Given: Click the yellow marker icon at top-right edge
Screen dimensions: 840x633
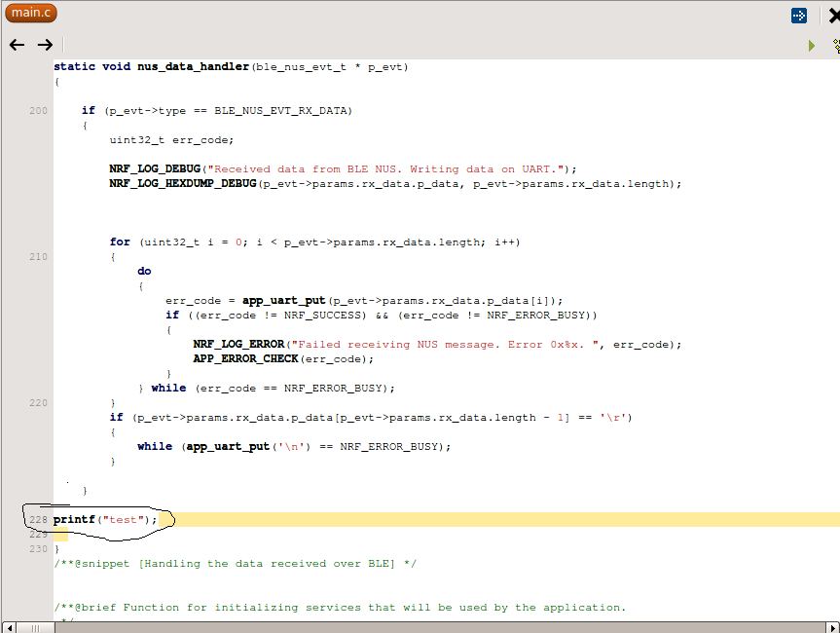Looking at the screenshot, I should coord(834,45).
